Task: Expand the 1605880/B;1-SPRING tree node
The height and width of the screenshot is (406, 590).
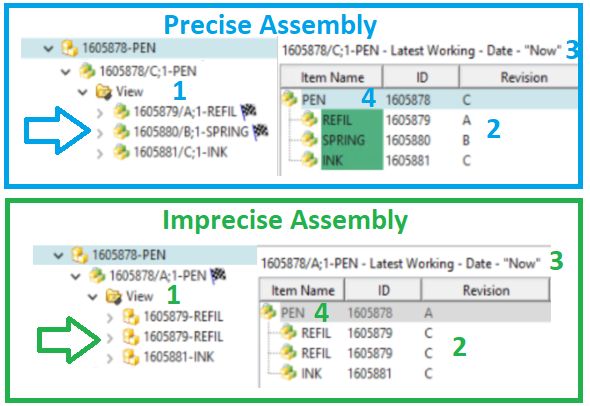Action: [x=100, y=132]
